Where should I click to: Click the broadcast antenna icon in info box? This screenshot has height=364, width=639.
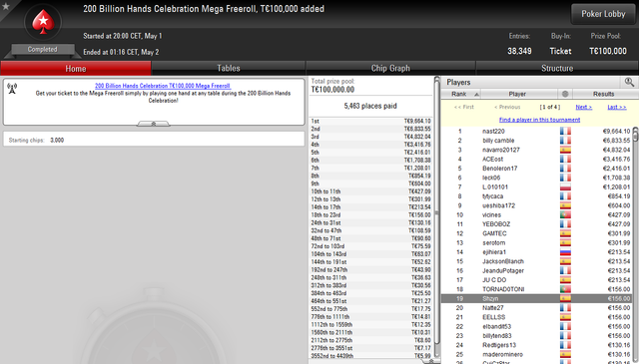(12, 89)
